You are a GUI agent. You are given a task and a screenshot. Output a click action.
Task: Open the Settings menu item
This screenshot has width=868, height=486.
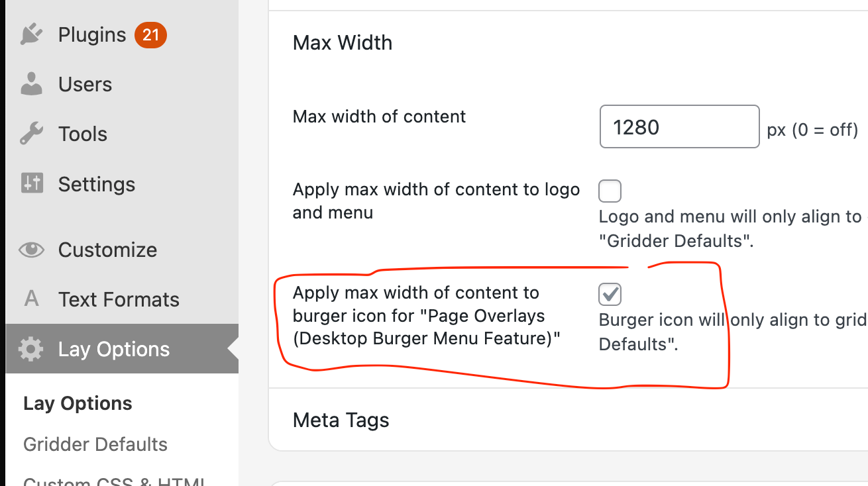[x=97, y=183]
